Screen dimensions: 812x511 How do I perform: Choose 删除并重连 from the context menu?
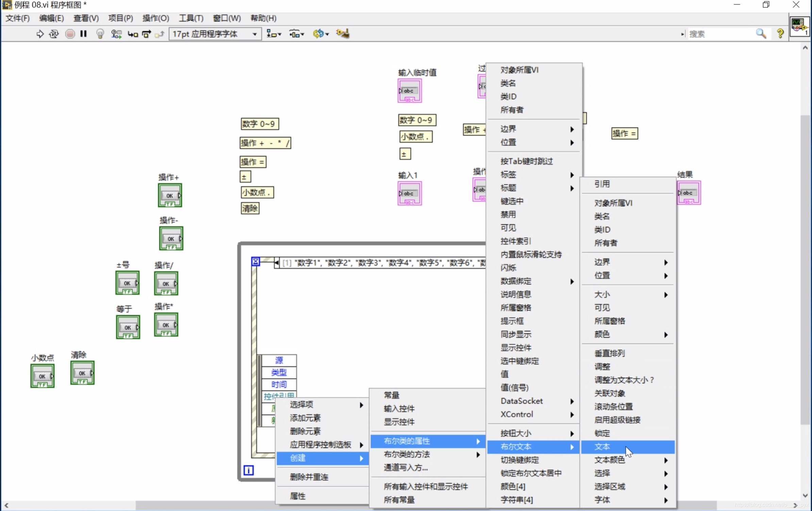(x=323, y=477)
